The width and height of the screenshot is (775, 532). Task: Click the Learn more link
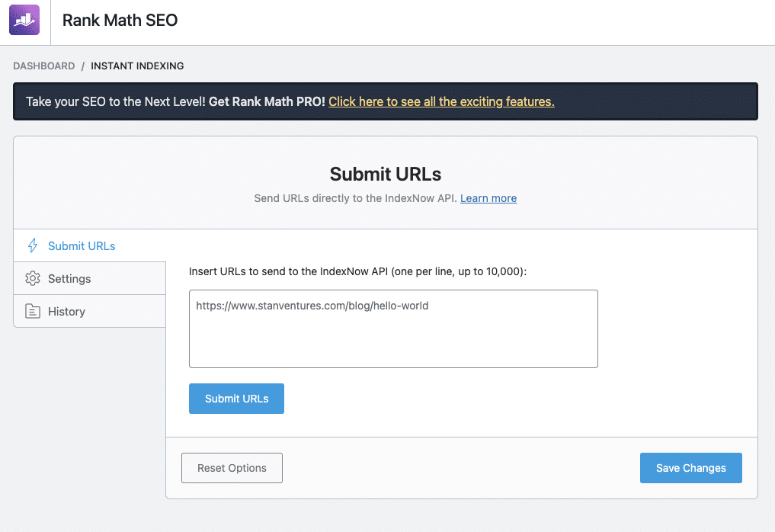pos(488,198)
